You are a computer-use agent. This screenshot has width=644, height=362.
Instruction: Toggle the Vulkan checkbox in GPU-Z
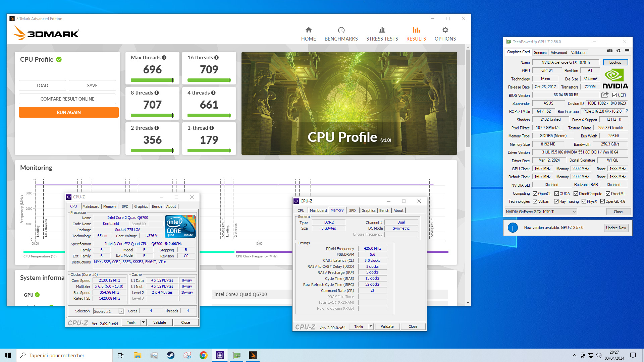pos(535,201)
